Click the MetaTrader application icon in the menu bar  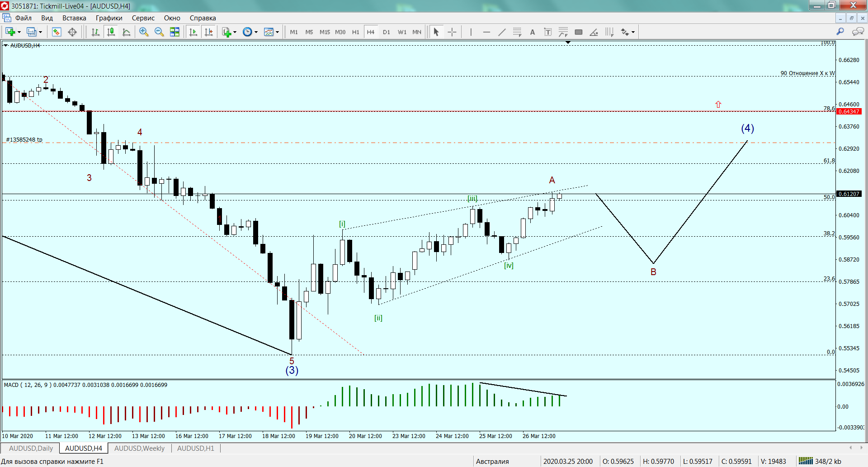7,18
